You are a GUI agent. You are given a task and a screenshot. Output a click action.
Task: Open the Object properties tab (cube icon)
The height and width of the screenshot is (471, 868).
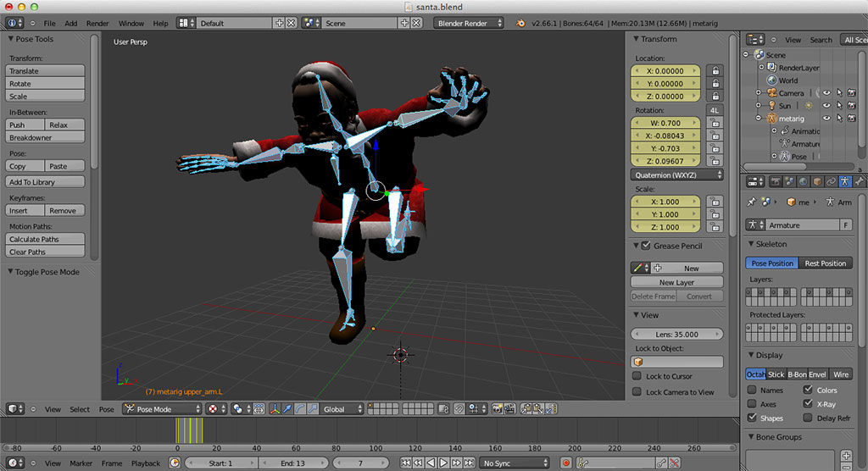click(817, 181)
